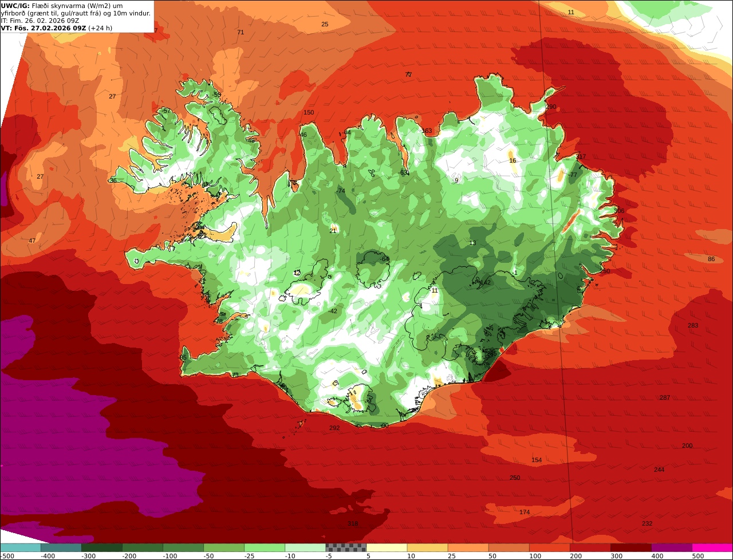Viewport: 733px width, 560px height.
Task: Pick the magenta above-500 legend swatch
Action: pyautogui.click(x=712, y=547)
